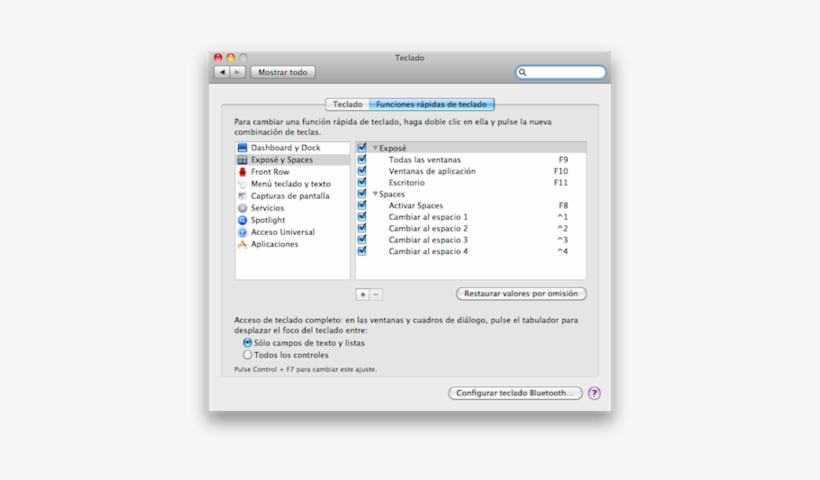
Task: Go forward with the right arrow button
Action: point(237,72)
